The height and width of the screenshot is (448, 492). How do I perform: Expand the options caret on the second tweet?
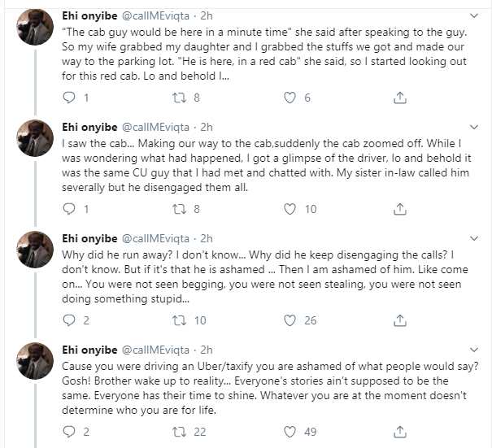(x=476, y=128)
